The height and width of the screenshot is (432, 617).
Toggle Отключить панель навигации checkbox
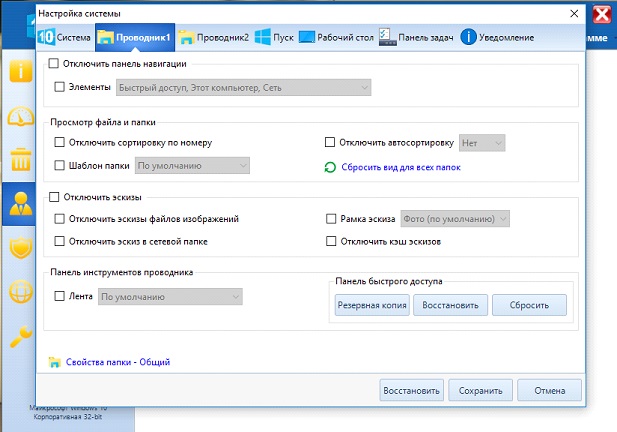(x=54, y=63)
